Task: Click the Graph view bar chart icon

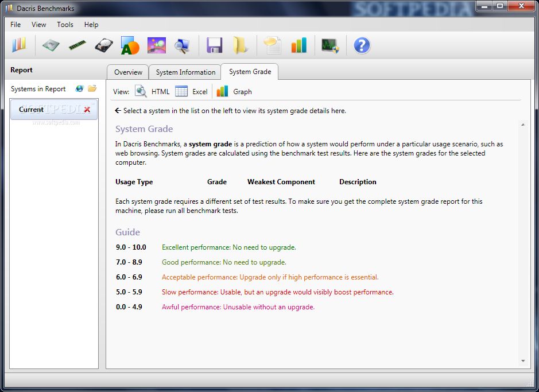Action: pos(222,91)
